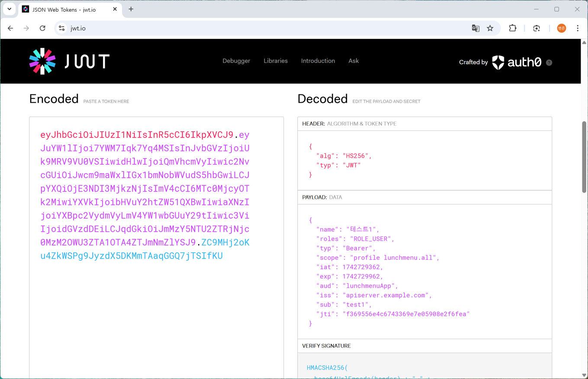Select the JSON Web Tokens - jwt.io tab
This screenshot has width=588, height=379.
tap(69, 10)
